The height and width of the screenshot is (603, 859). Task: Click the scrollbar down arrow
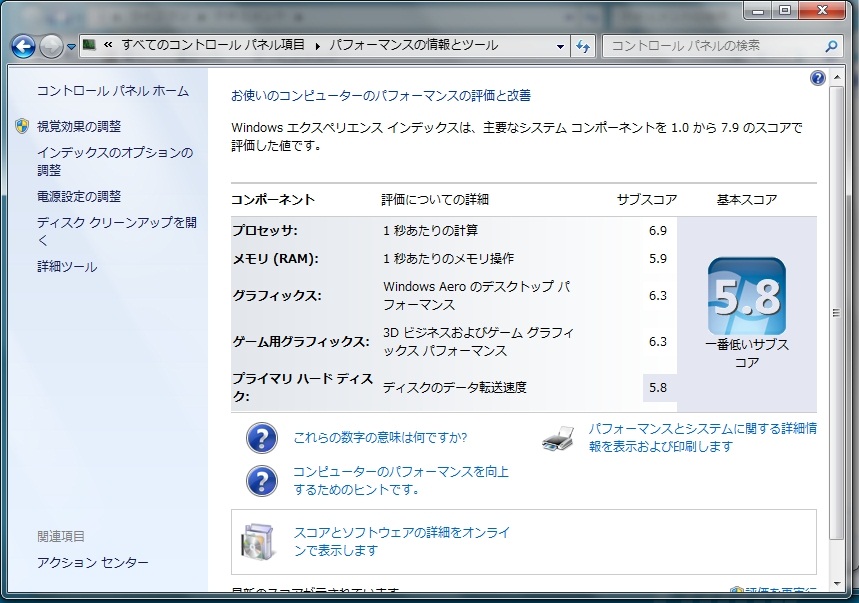(x=837, y=584)
